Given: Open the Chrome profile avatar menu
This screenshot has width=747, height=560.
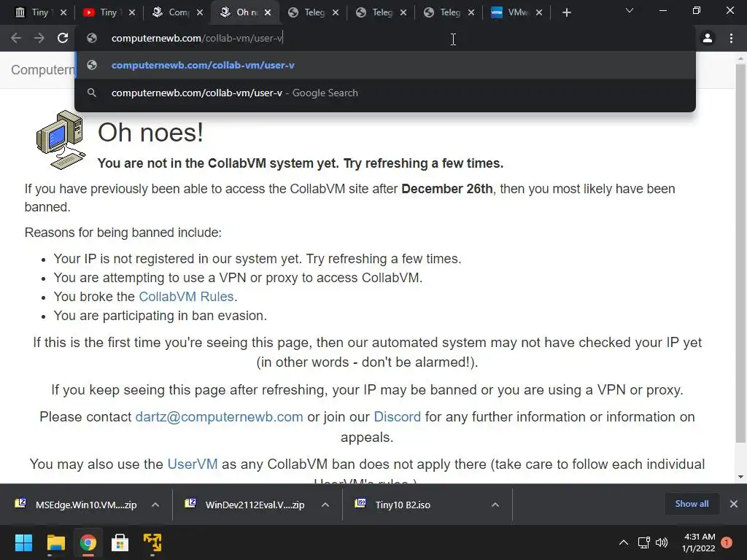Looking at the screenshot, I should (708, 38).
